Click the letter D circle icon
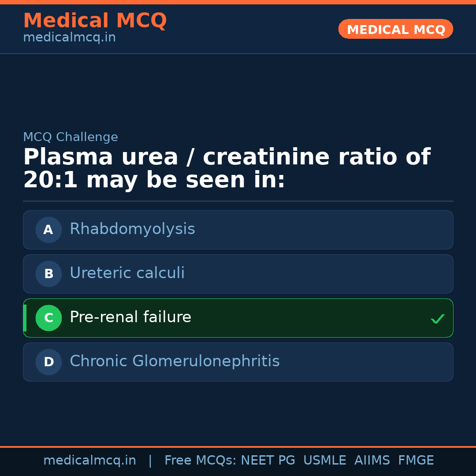Image resolution: width=476 pixels, height=476 pixels. 48,362
